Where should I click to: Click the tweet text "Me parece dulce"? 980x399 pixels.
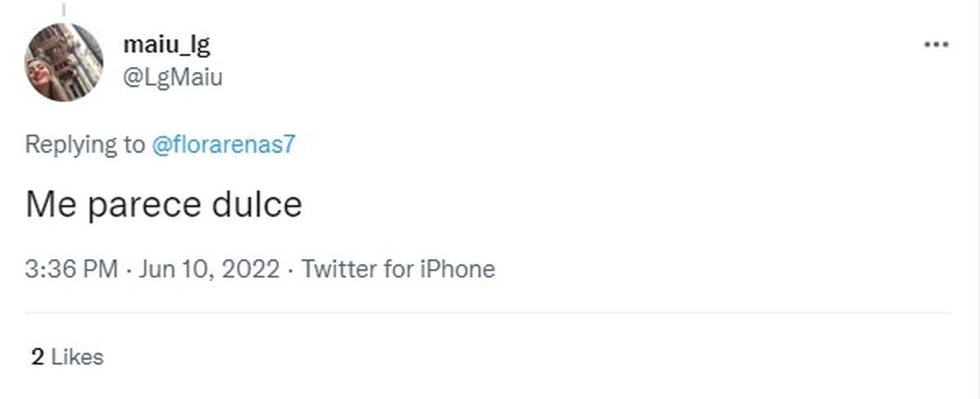(x=163, y=204)
